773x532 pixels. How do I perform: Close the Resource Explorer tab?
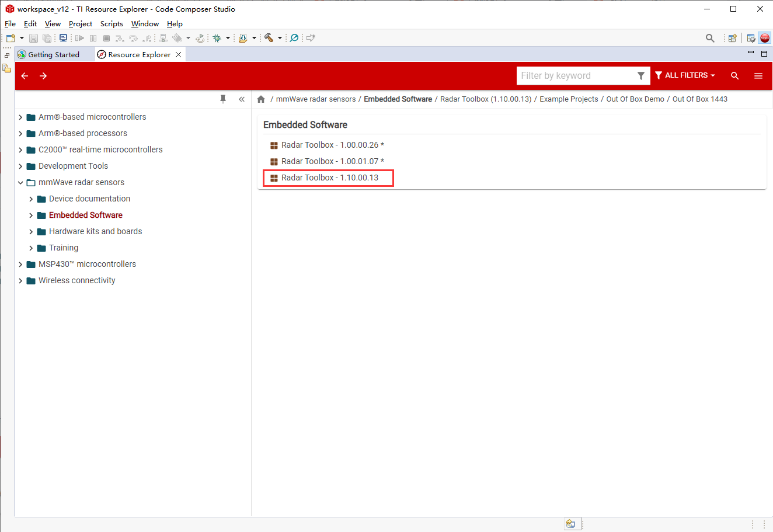tap(179, 54)
